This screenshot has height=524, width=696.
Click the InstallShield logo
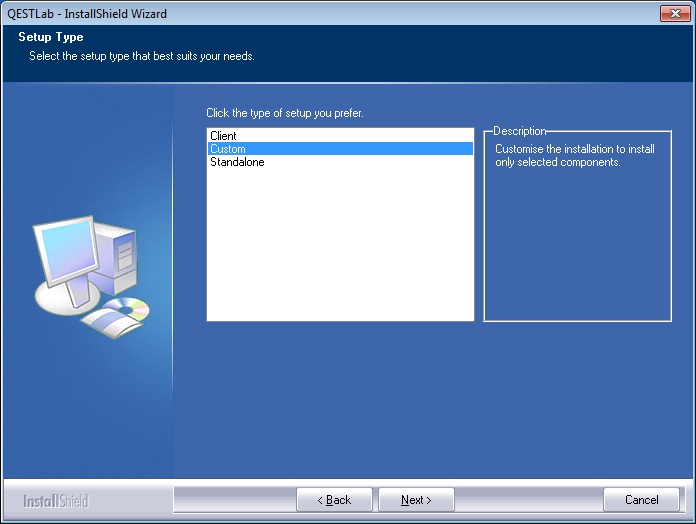click(x=55, y=500)
